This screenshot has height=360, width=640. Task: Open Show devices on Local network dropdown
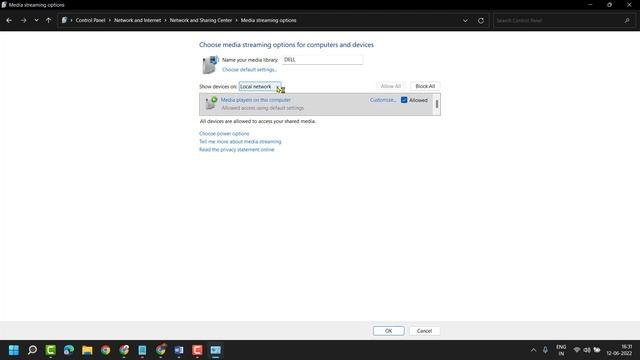tap(260, 87)
